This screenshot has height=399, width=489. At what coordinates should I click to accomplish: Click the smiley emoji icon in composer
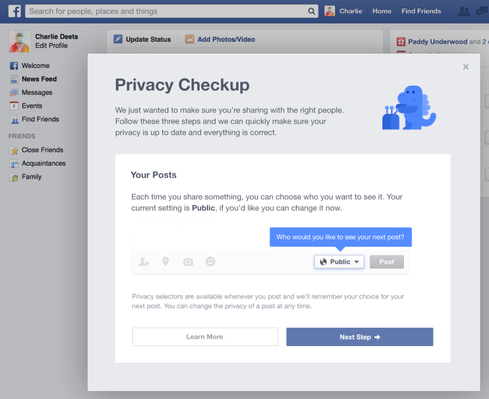(210, 261)
